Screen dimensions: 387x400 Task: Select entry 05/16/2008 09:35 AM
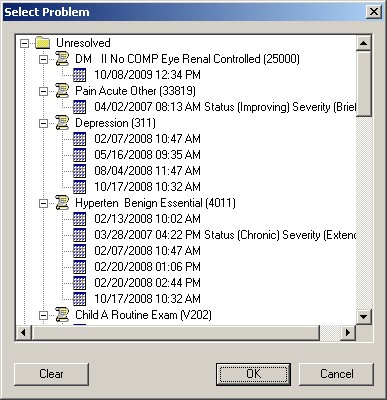[x=147, y=155]
